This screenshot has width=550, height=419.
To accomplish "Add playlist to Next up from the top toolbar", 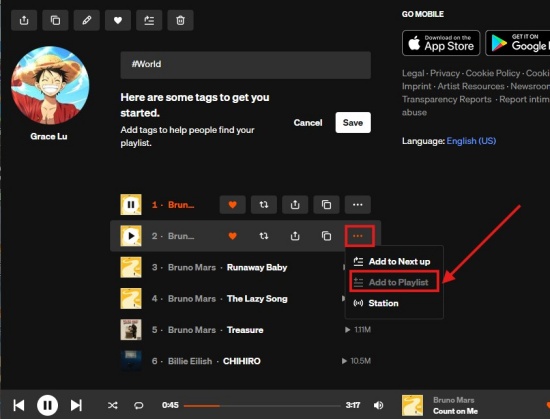I will tap(149, 20).
